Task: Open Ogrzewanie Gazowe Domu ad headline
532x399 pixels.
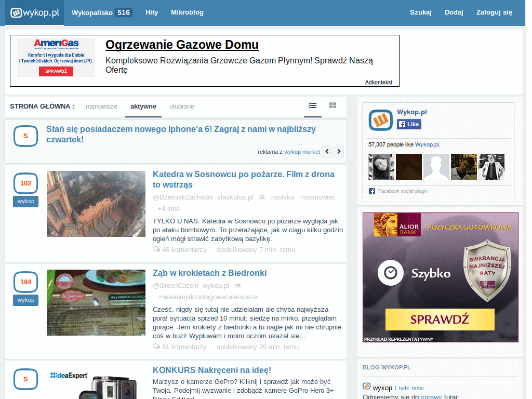Action: (x=182, y=45)
